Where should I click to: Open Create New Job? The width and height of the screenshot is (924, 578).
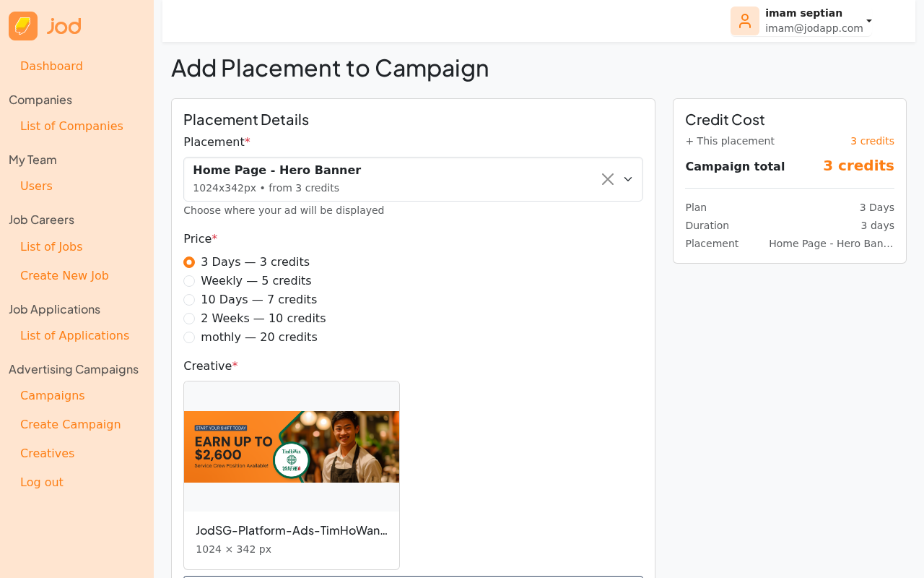click(x=64, y=275)
